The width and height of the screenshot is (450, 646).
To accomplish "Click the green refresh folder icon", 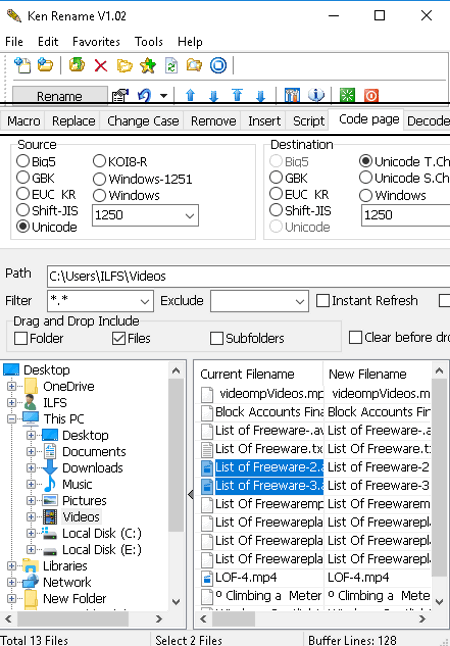I will tap(77, 65).
